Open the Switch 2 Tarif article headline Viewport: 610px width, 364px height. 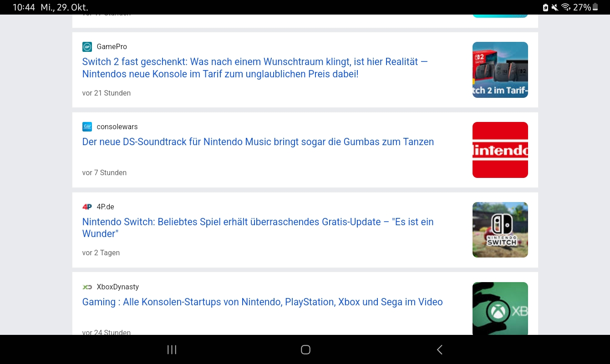click(x=254, y=68)
